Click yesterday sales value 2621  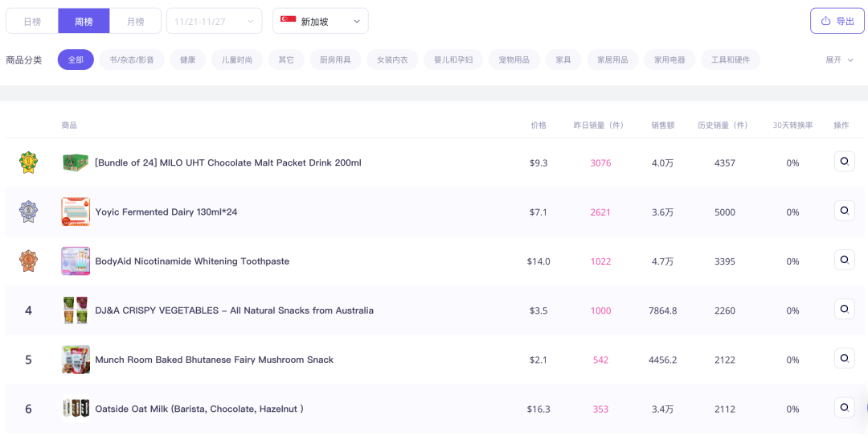600,212
